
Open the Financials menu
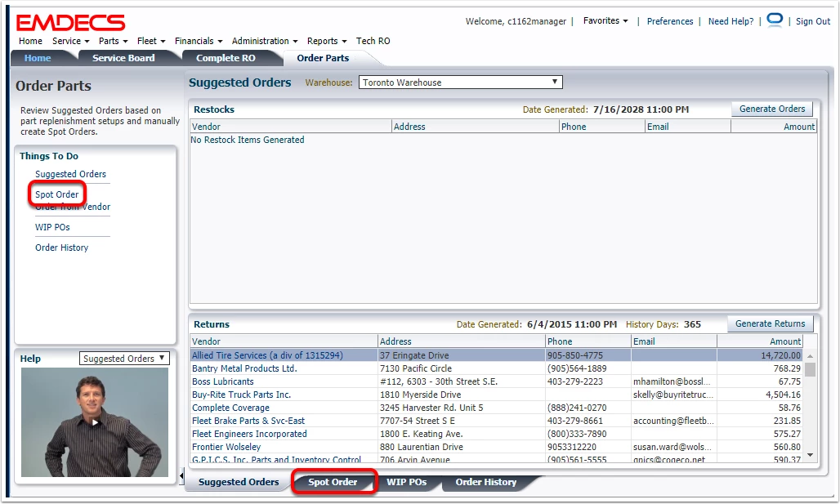click(199, 41)
